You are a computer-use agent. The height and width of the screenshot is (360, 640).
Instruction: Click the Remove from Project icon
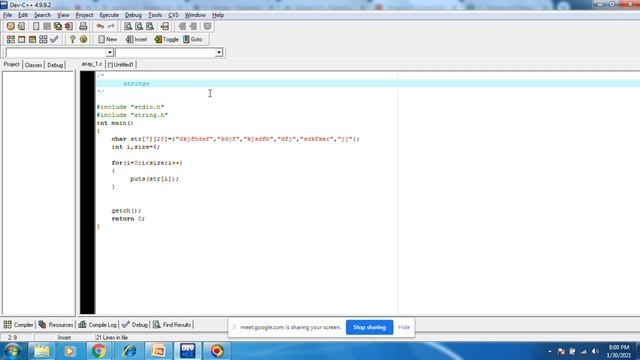pos(193,26)
